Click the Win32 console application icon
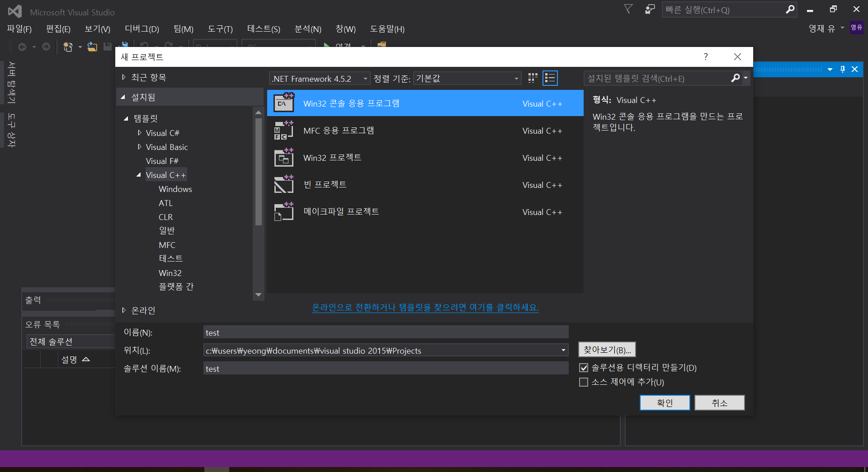Image resolution: width=868 pixels, height=472 pixels. point(284,103)
